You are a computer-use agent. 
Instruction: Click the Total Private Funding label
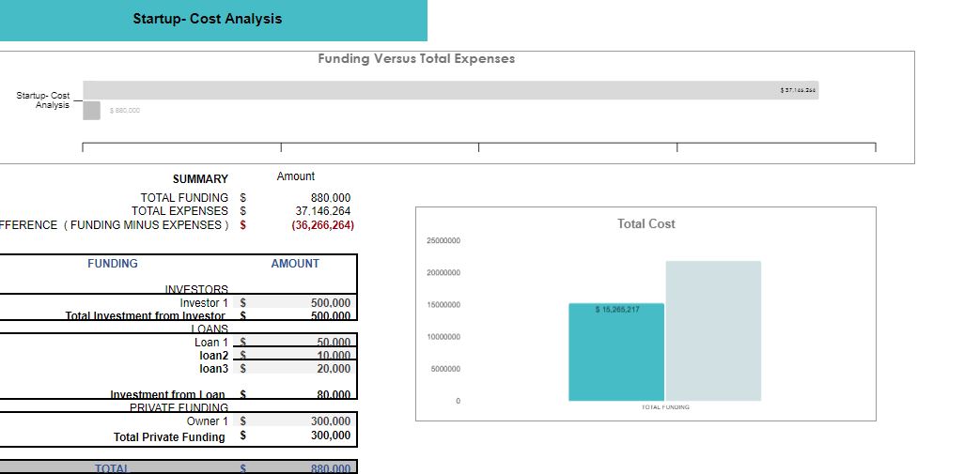[169, 436]
